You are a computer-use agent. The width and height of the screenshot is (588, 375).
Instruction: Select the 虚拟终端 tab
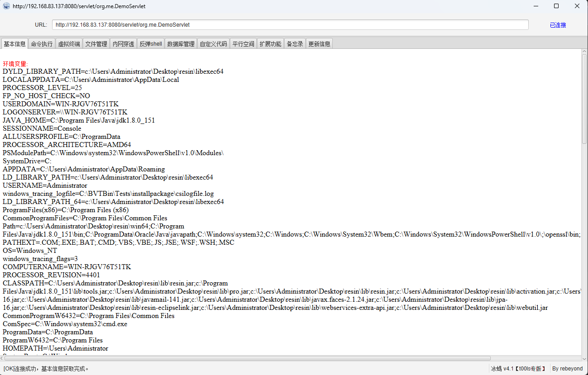point(69,44)
